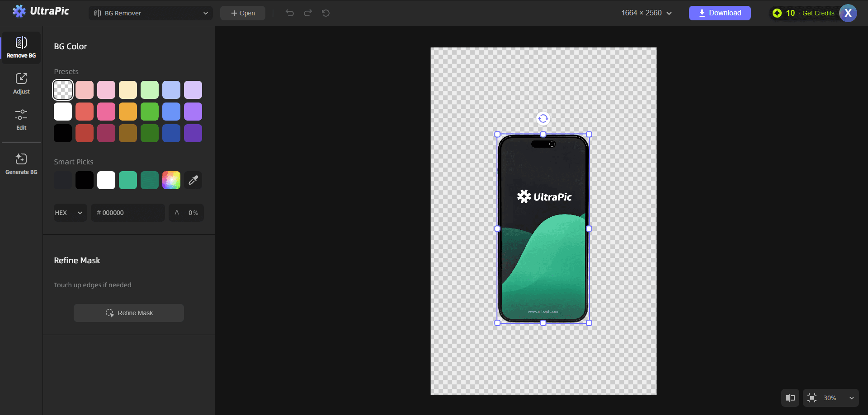Click the UltraPic logo in the header

coord(41,11)
